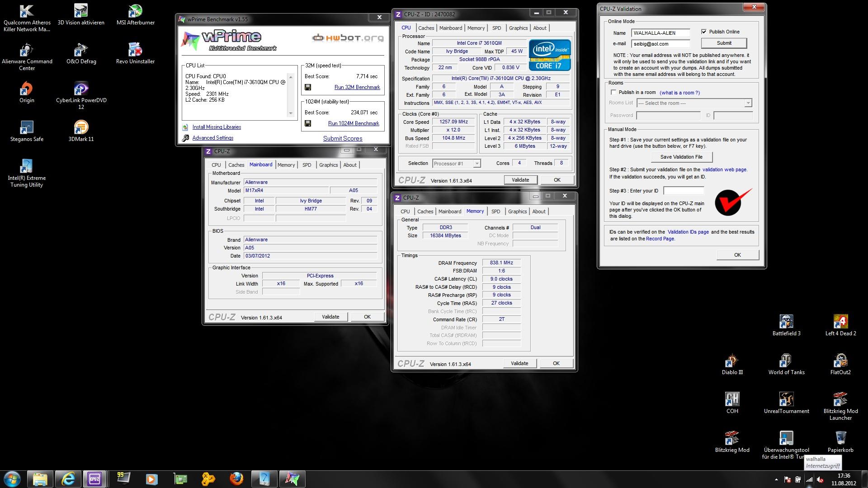Viewport: 868px width, 488px height.
Task: Launch FlatOut2 desktop shortcut
Action: tap(840, 365)
